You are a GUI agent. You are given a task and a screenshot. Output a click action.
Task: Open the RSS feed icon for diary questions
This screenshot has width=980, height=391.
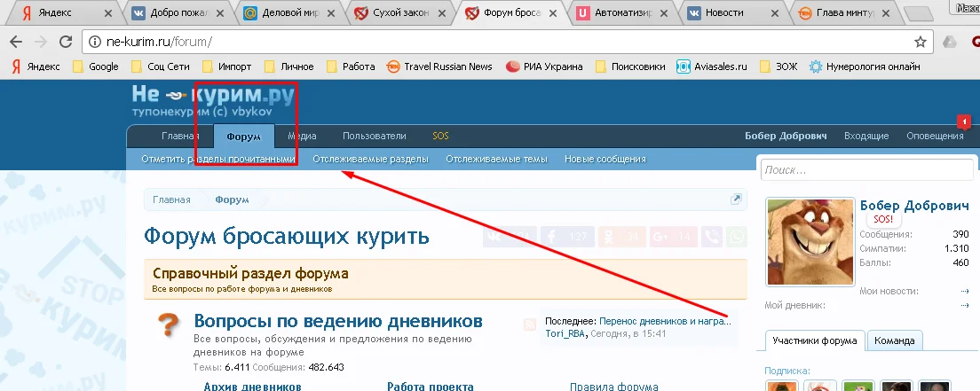pyautogui.click(x=530, y=323)
